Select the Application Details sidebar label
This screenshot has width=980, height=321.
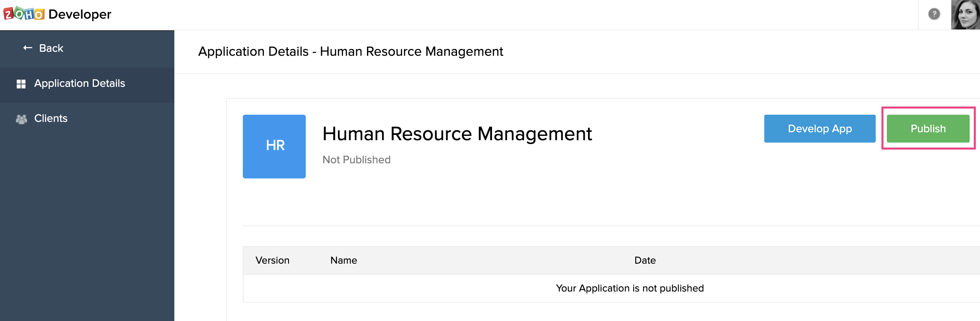coord(80,83)
